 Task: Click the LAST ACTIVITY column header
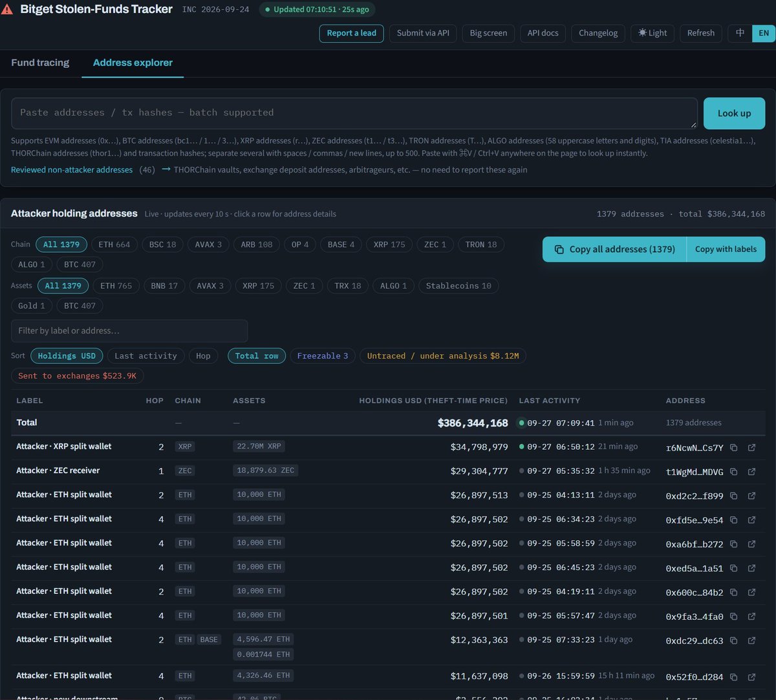549,400
